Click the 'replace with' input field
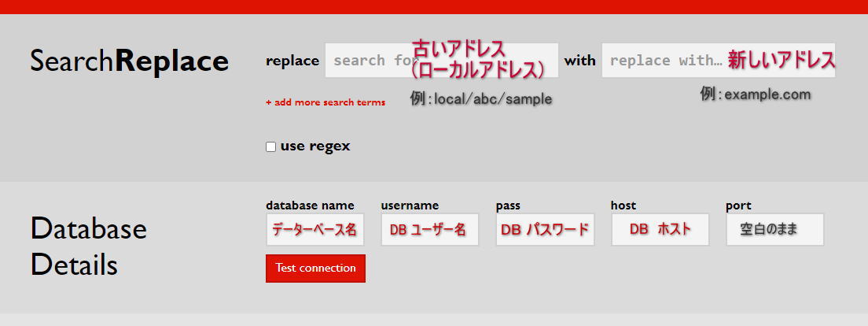 click(x=664, y=61)
